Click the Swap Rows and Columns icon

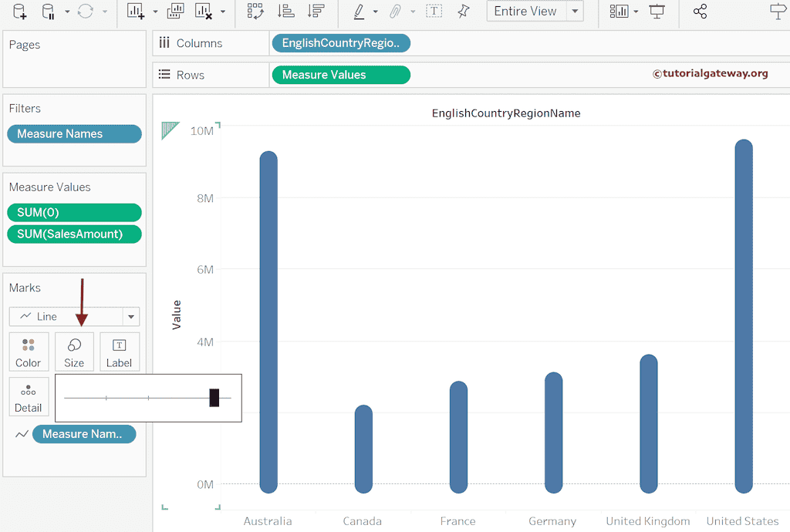pos(255,12)
